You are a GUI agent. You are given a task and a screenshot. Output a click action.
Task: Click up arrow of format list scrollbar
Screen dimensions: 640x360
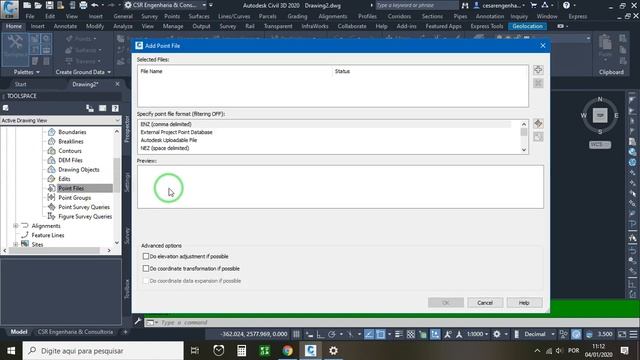[524, 124]
